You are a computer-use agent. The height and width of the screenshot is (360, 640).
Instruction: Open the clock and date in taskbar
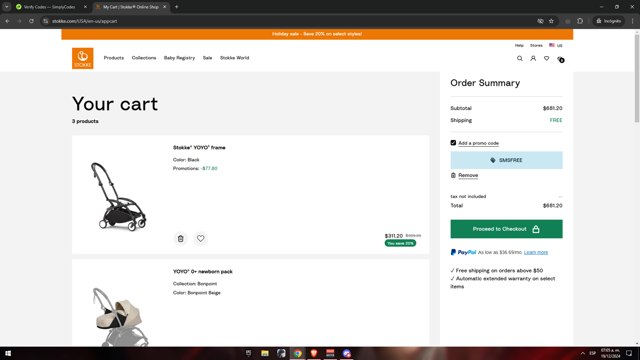[610, 353]
